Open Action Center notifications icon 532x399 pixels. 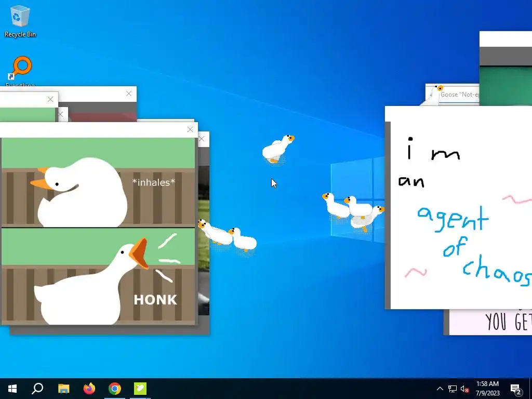516,389
